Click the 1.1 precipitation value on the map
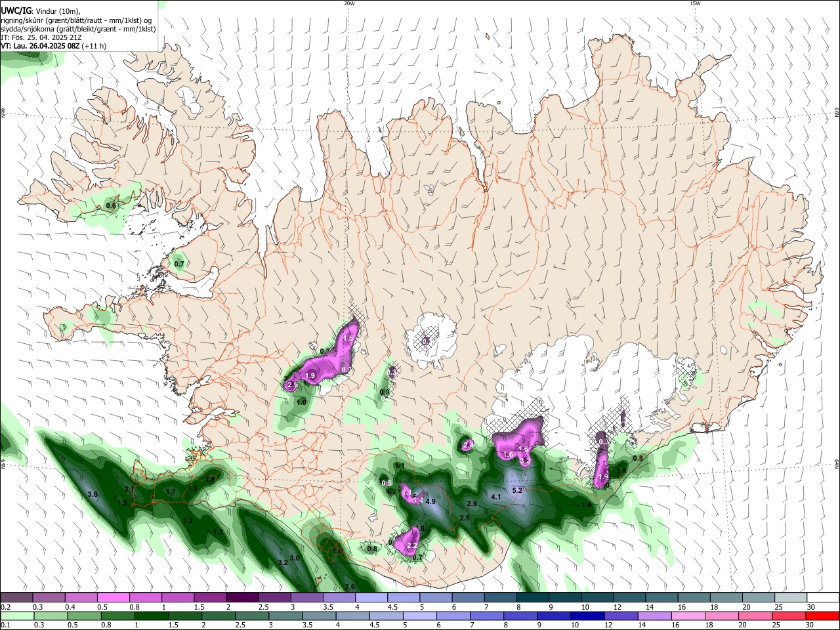The image size is (840, 630). coord(400,465)
